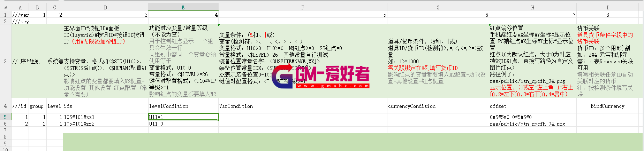Select the highlighted column E header
Image resolution: width=644 pixels, height=151 pixels.
(183, 7)
